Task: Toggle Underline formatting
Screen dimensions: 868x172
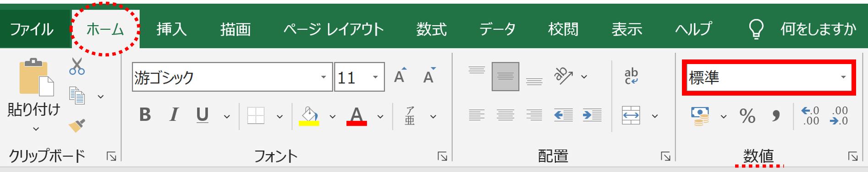Action: 202,115
